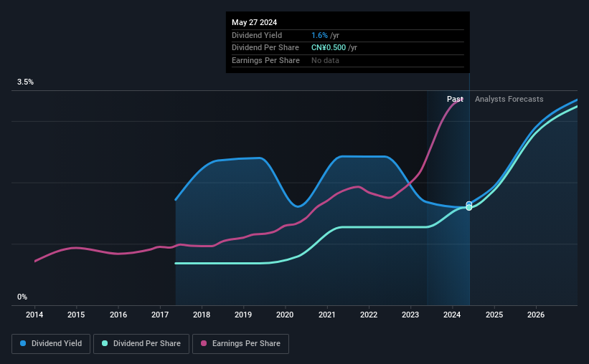Select the 2014 label on the x-axis
Image resolution: width=589 pixels, height=364 pixels.
pos(34,315)
